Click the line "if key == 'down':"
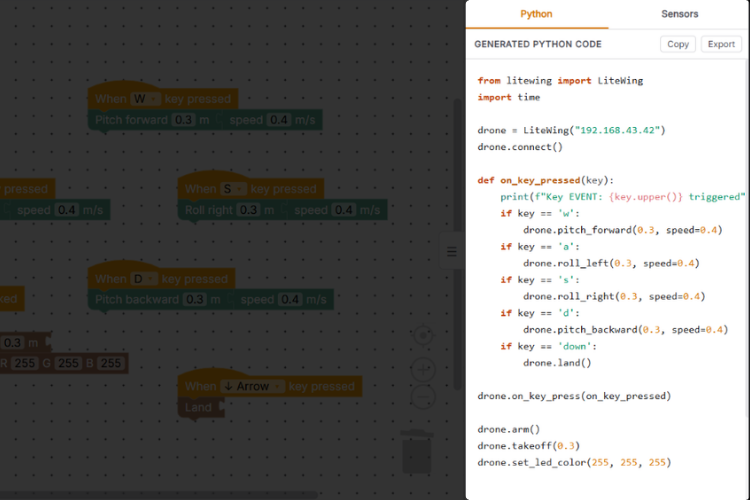750x500 pixels. pyautogui.click(x=548, y=346)
